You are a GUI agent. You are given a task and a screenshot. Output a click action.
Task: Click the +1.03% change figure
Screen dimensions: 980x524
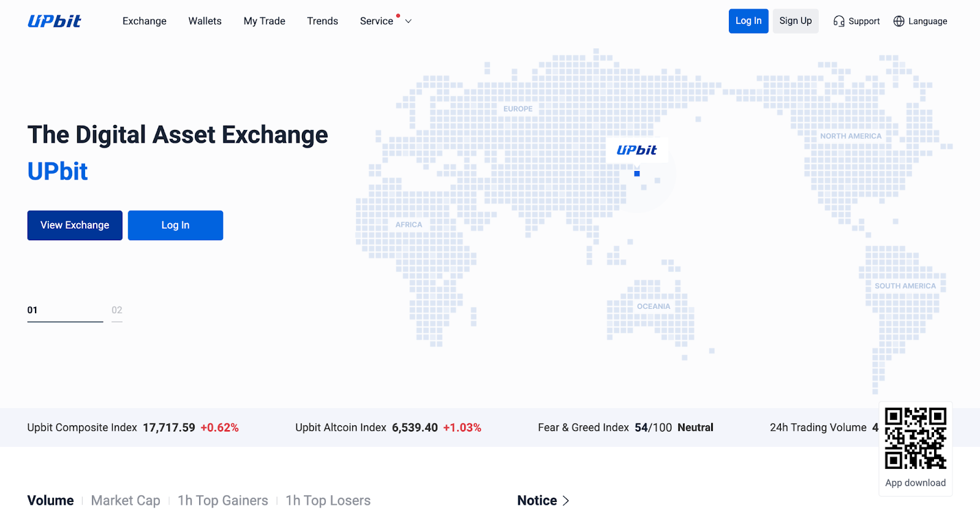pos(462,428)
